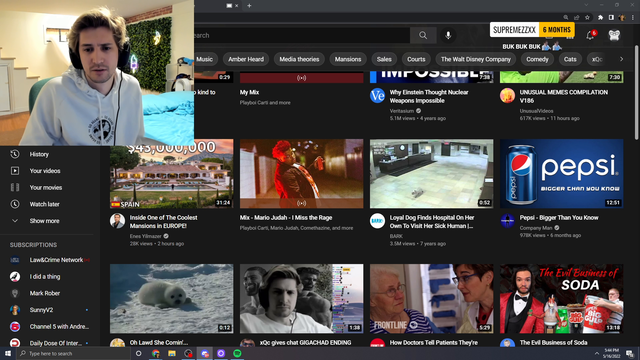Open Chrome from the taskbar
640x360 pixels.
click(x=156, y=353)
